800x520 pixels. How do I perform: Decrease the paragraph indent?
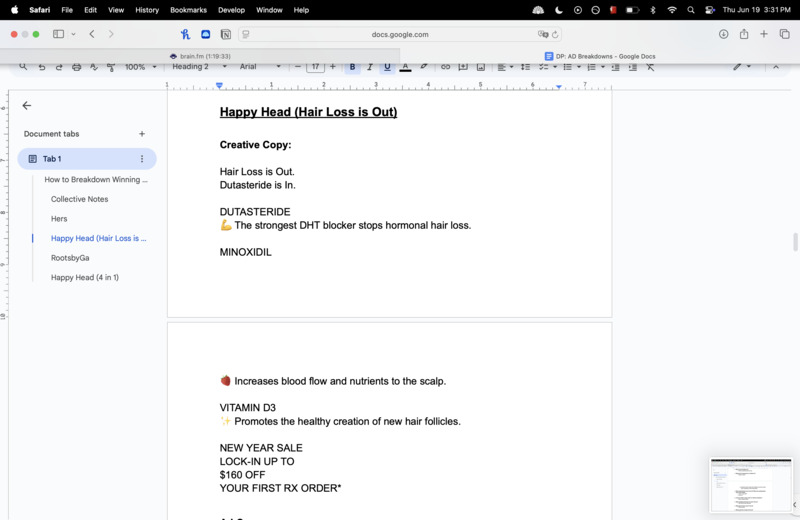[x=615, y=67]
